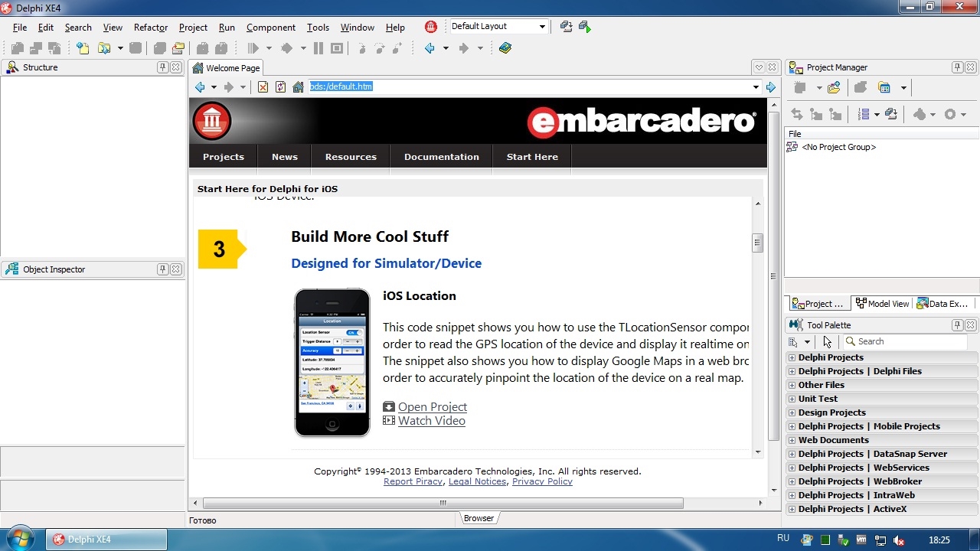Click the browser Home icon
980x551 pixels.
299,87
